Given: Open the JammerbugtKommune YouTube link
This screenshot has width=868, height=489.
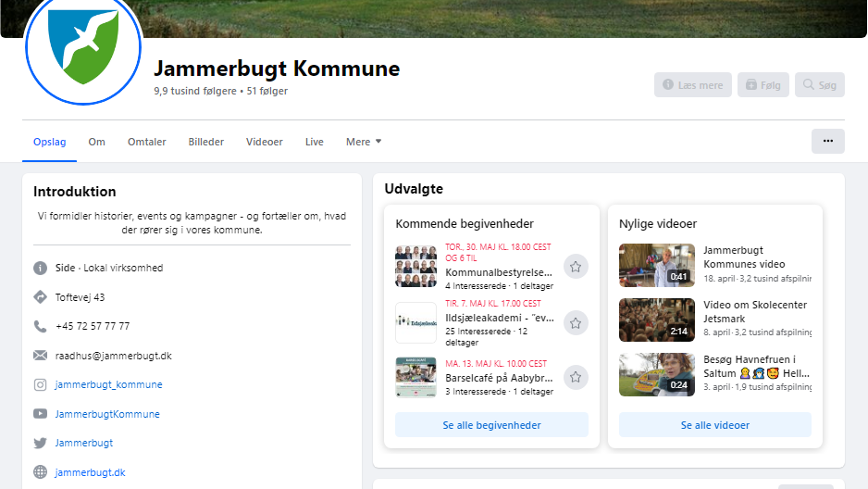Looking at the screenshot, I should point(107,414).
